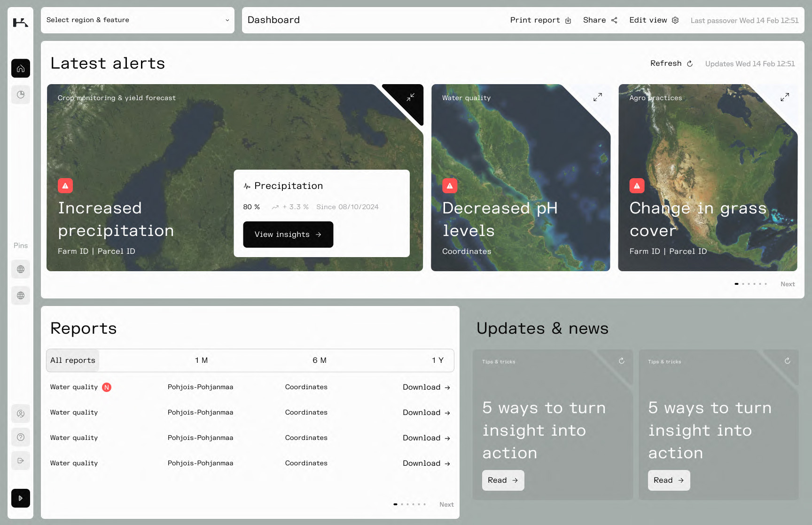The image size is (812, 525).
Task: Switch to the 6 M reports tab
Action: point(320,360)
